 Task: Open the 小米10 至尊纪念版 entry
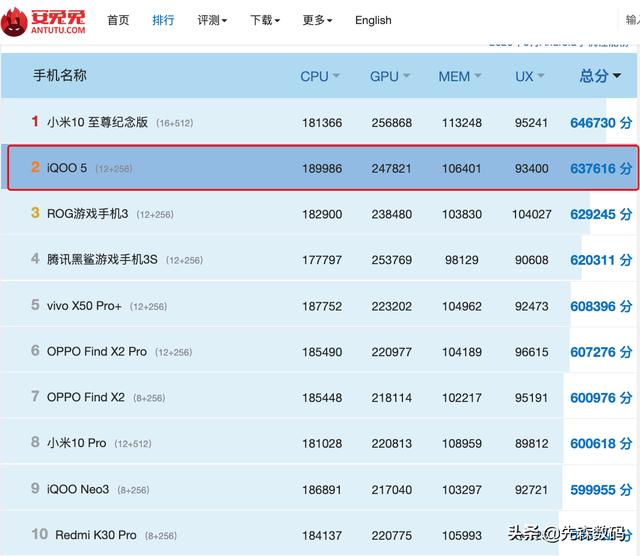[x=97, y=122]
